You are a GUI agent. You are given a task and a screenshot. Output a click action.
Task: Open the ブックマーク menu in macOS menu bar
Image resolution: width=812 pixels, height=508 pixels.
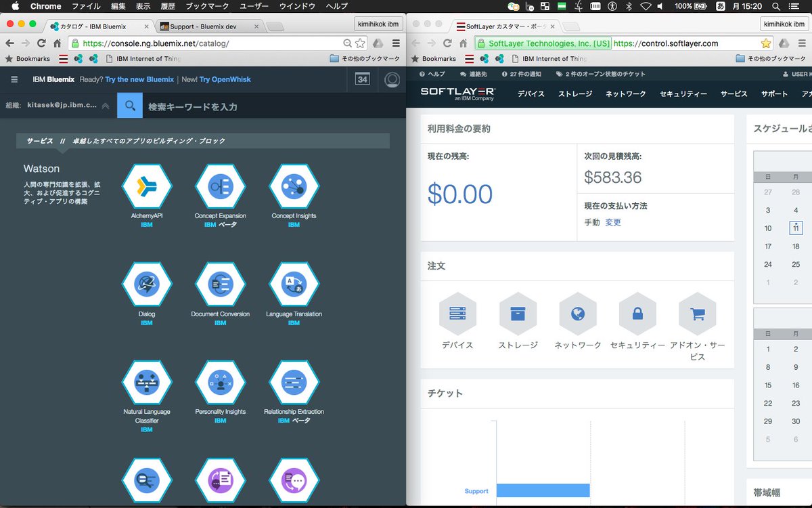pyautogui.click(x=207, y=6)
